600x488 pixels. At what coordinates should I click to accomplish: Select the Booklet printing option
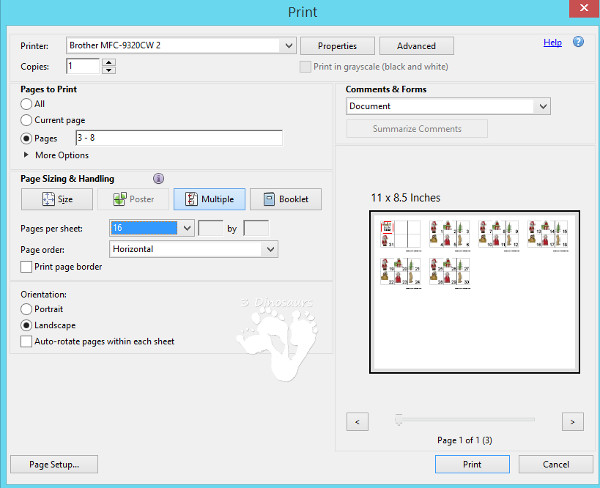(286, 199)
